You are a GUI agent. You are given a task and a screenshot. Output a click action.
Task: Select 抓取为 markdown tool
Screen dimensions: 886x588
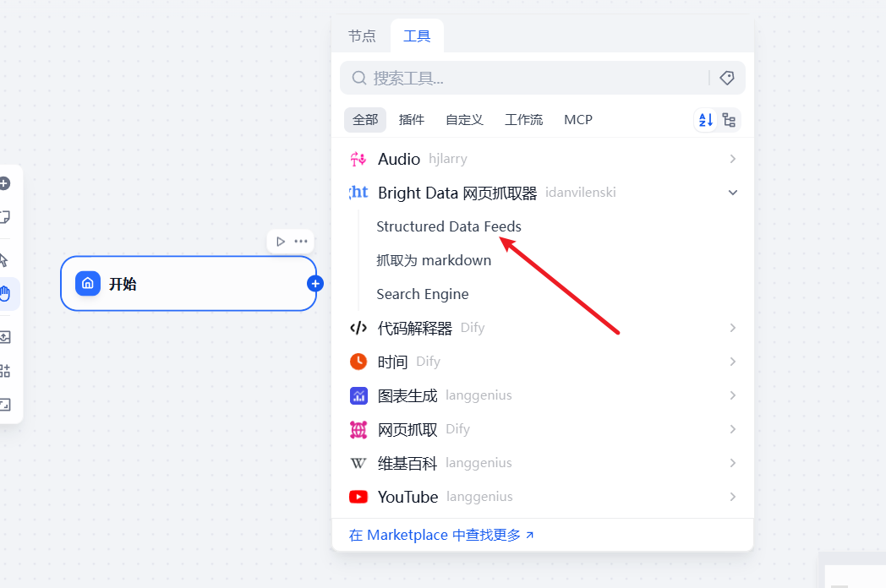(434, 260)
